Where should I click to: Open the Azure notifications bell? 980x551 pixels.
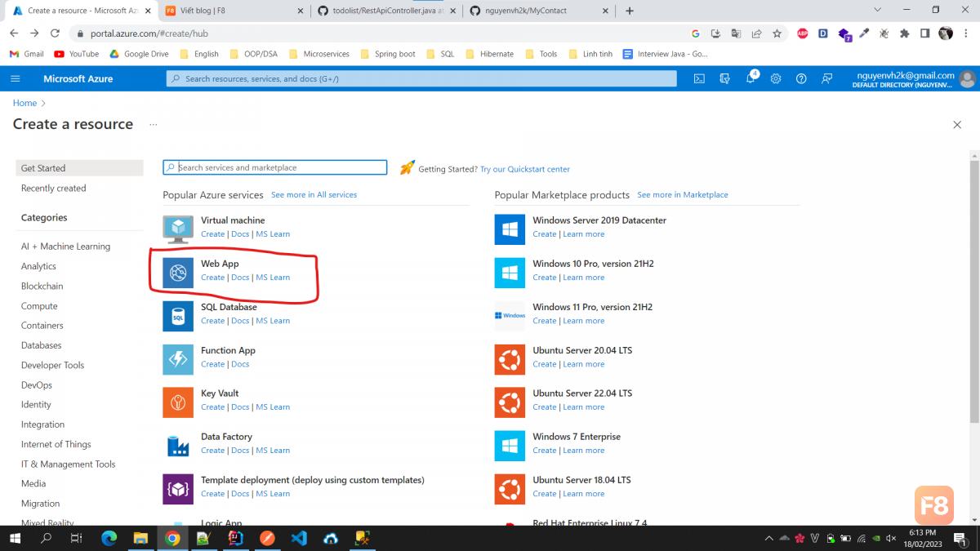(751, 78)
